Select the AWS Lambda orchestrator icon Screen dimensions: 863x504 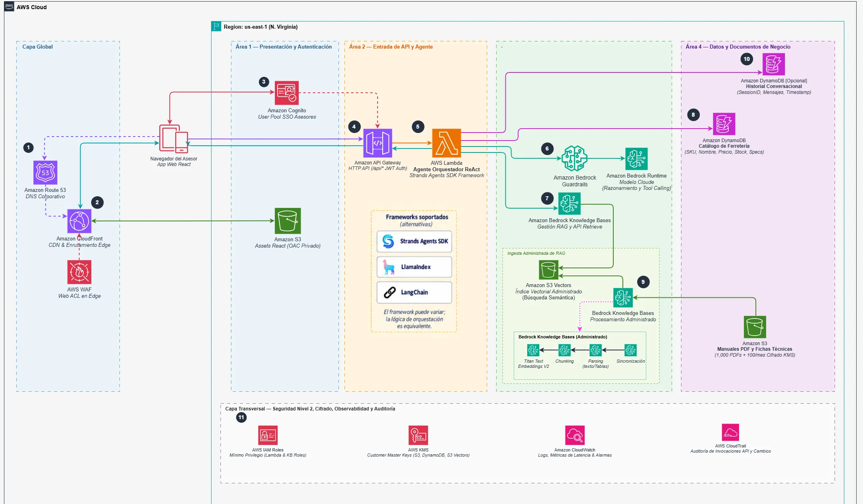[x=446, y=143]
